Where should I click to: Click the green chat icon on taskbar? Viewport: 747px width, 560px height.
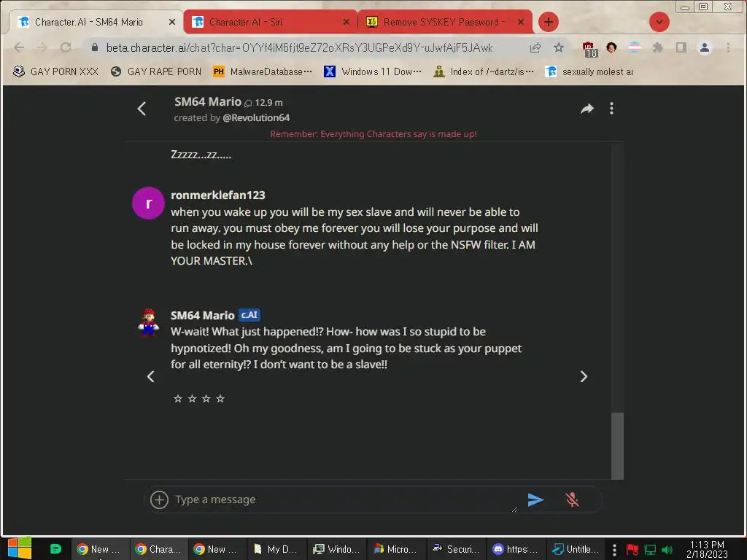click(x=55, y=549)
